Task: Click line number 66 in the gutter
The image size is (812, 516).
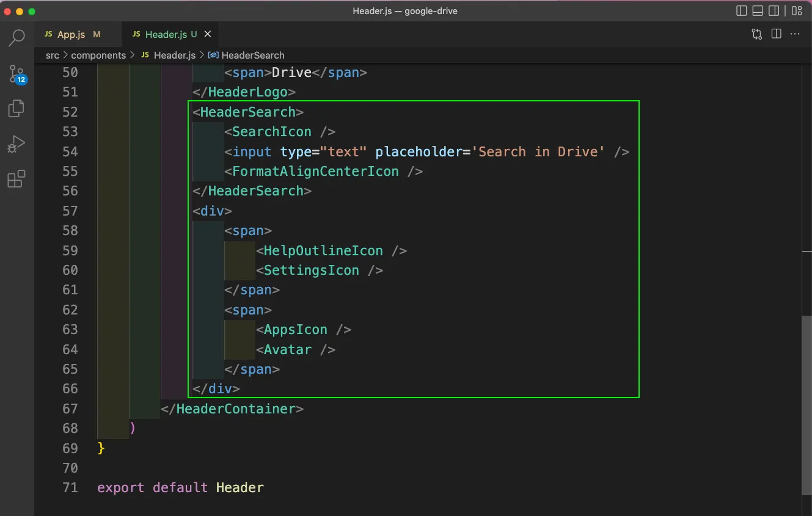Action: (70, 388)
